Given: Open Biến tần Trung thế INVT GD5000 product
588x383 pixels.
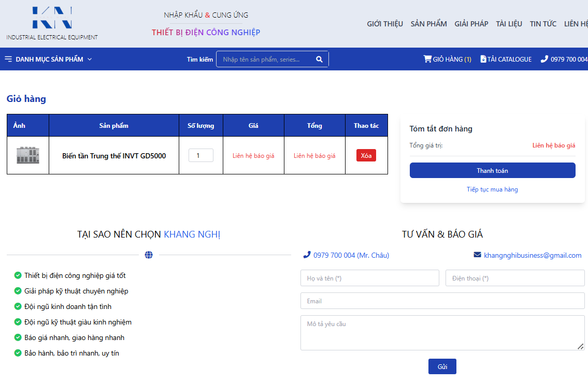Looking at the screenshot, I should click(114, 156).
